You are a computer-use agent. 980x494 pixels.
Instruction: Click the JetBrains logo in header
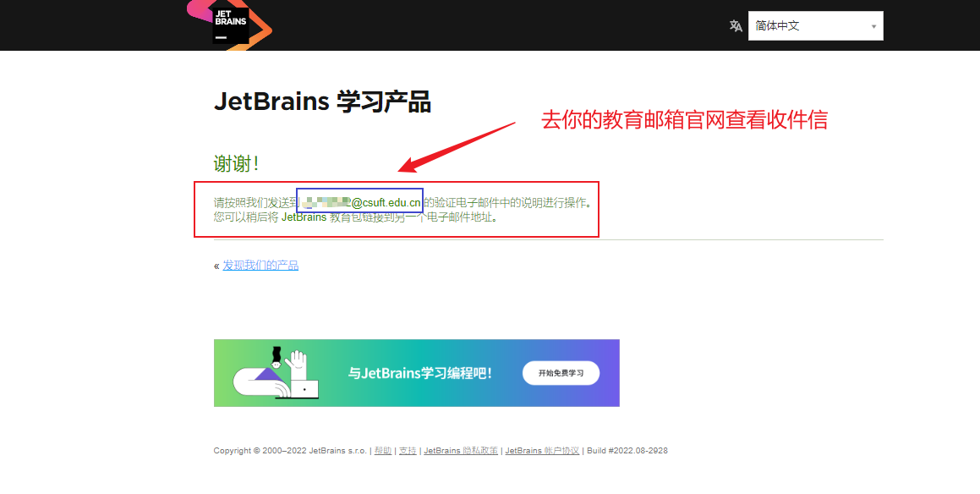[x=229, y=24]
